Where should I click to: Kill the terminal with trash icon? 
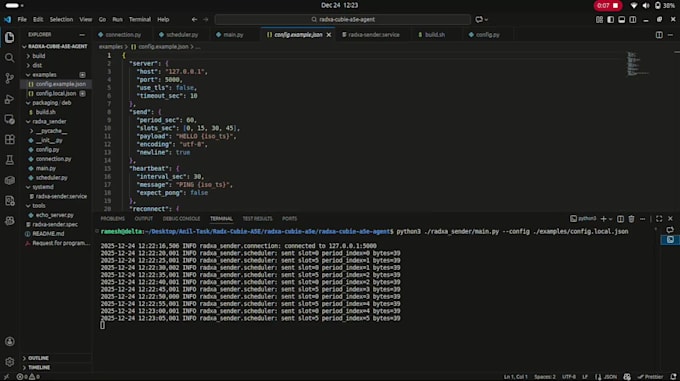coord(631,219)
